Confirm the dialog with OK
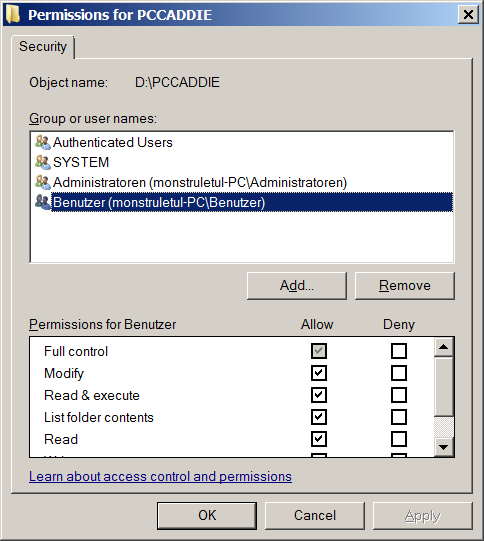484x541 pixels. pos(207,515)
